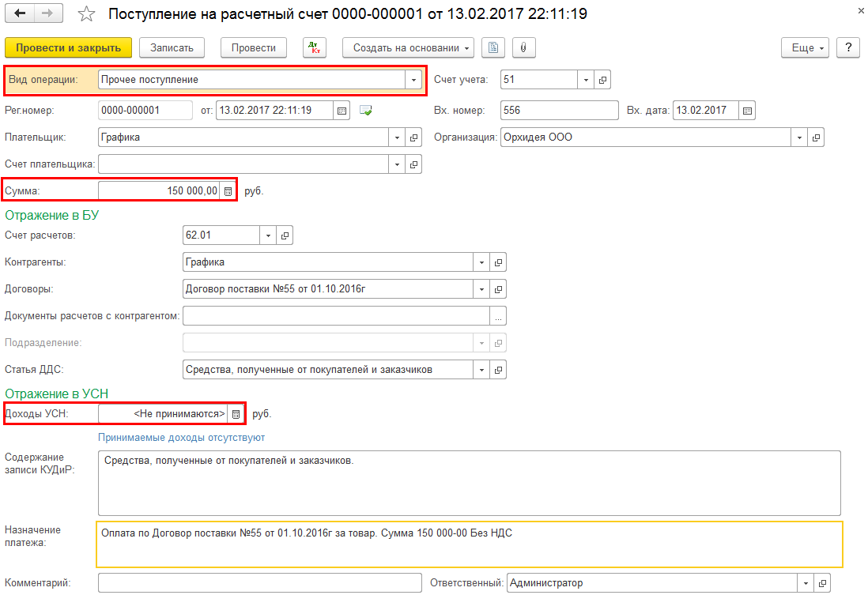Image resolution: width=868 pixels, height=595 pixels.
Task: Open calendar for Вх. дата field
Action: pos(746,111)
